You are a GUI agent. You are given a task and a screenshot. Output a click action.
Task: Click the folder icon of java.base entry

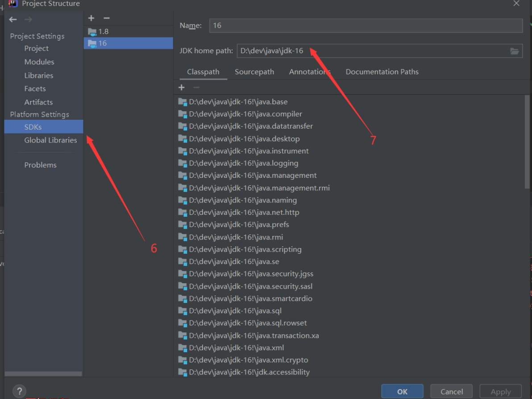click(x=183, y=102)
